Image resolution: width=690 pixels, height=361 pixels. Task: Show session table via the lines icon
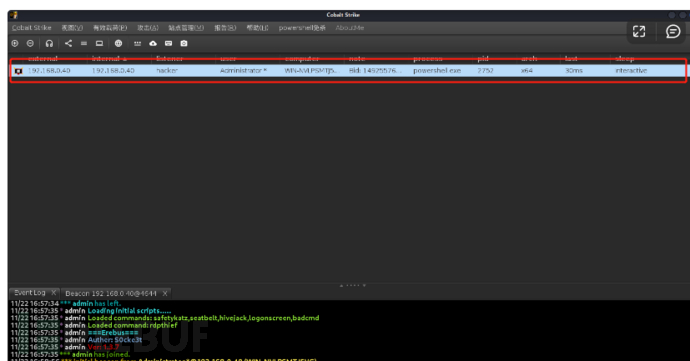click(84, 43)
